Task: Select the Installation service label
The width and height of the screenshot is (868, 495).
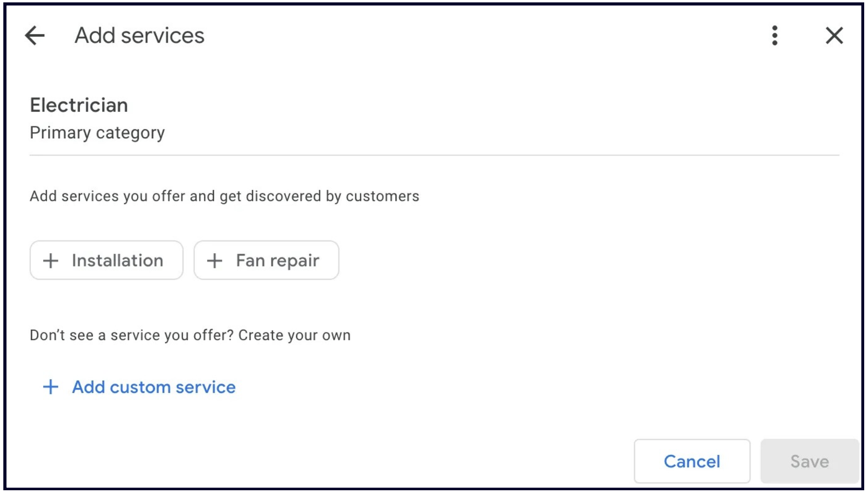Action: point(117,261)
